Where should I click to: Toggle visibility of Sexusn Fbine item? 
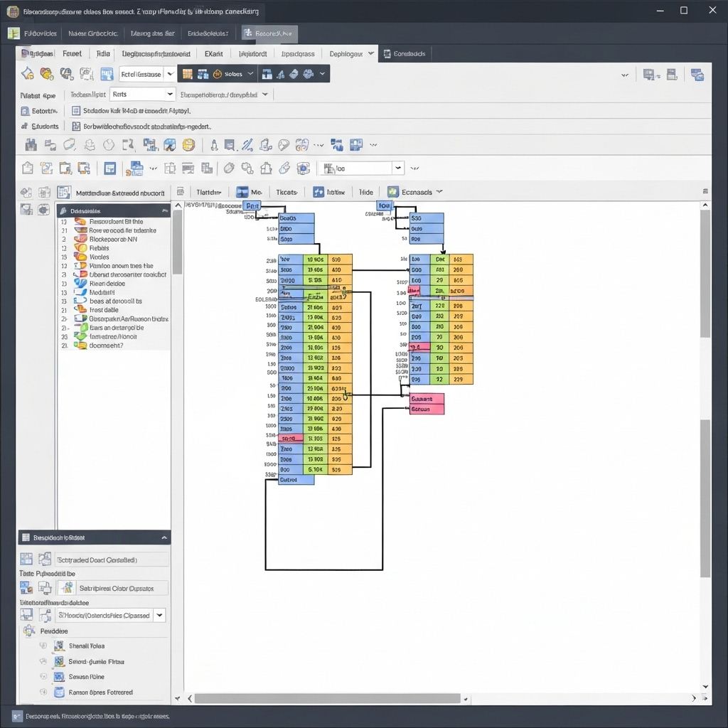coord(43,676)
